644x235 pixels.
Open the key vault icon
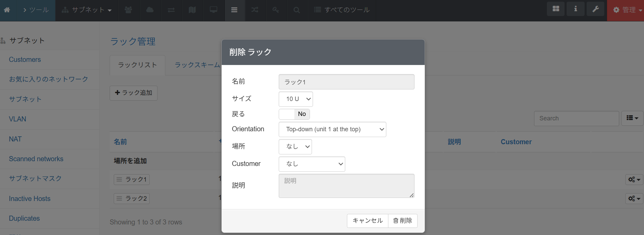point(276,10)
